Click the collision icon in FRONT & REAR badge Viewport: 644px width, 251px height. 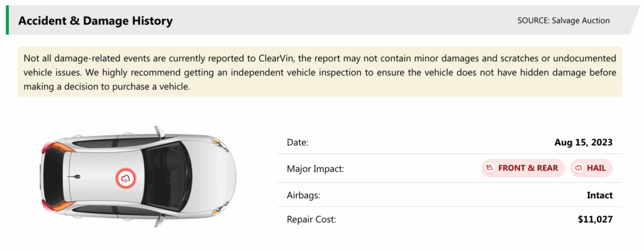[489, 167]
